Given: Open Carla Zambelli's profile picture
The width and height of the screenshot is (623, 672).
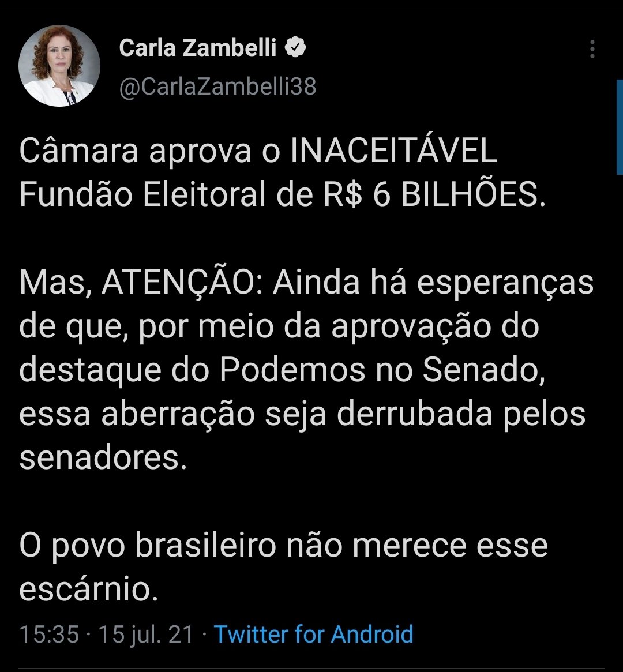Looking at the screenshot, I should pos(59,65).
